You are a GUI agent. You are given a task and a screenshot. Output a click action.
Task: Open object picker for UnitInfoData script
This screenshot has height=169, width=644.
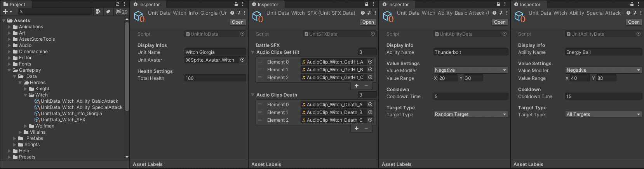[242, 34]
